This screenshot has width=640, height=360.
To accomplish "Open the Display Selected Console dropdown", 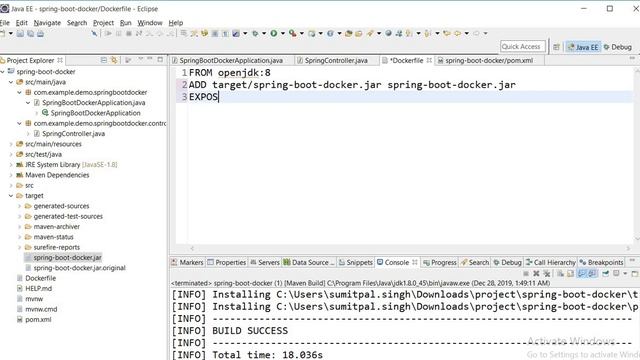I will click(625, 273).
